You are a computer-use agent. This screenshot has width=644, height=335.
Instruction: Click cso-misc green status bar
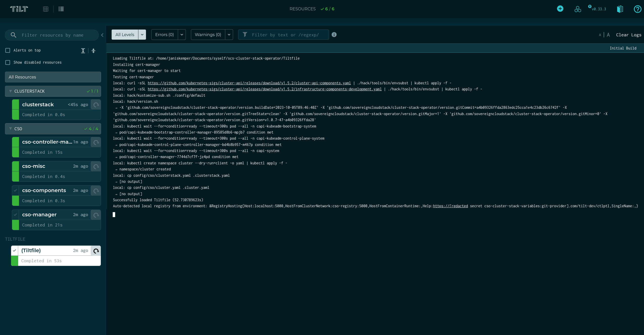click(x=15, y=171)
